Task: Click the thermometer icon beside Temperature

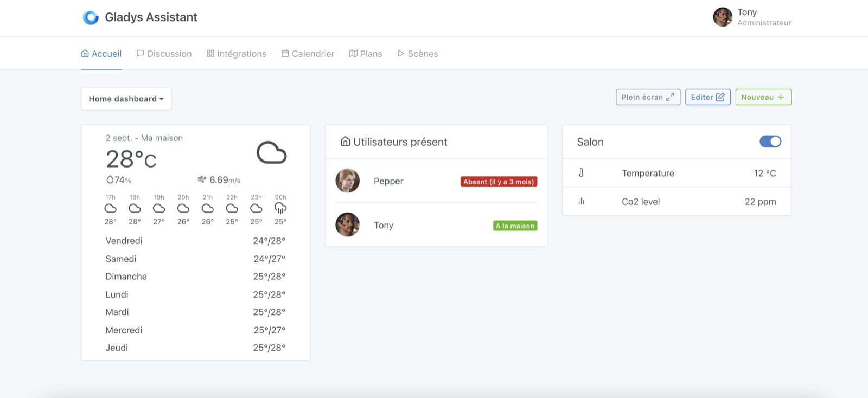Action: 581,173
